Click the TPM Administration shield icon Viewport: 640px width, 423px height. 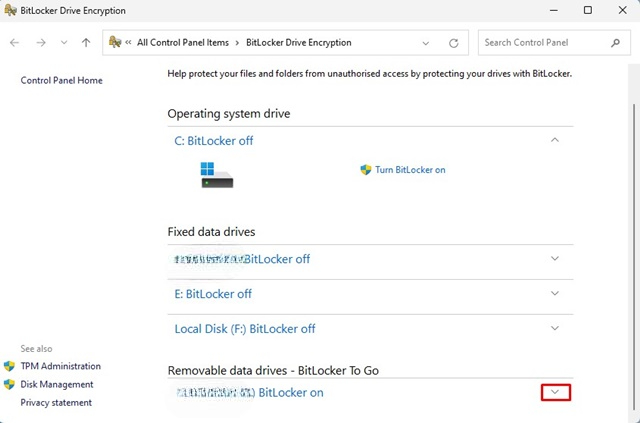click(9, 366)
